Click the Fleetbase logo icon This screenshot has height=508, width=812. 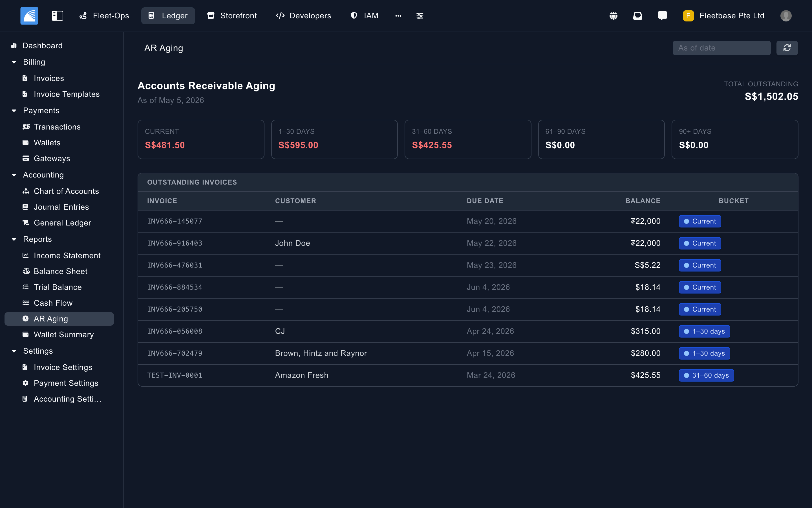pos(29,16)
